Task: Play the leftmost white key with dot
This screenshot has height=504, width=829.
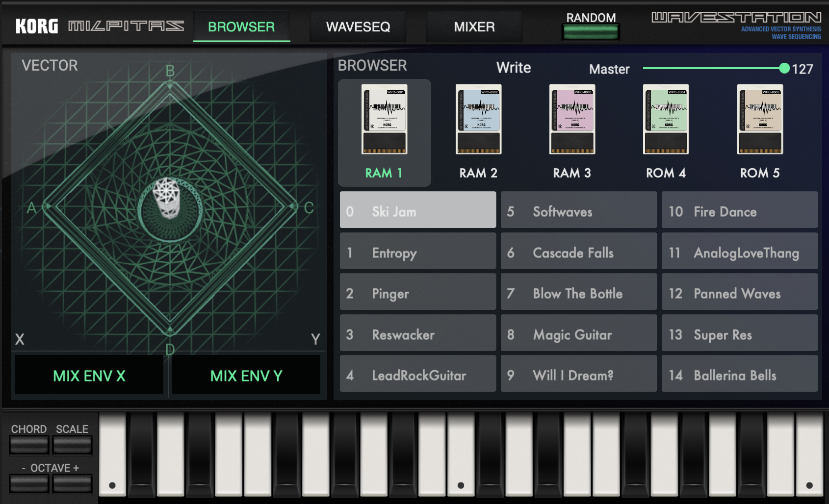Action: (112, 455)
